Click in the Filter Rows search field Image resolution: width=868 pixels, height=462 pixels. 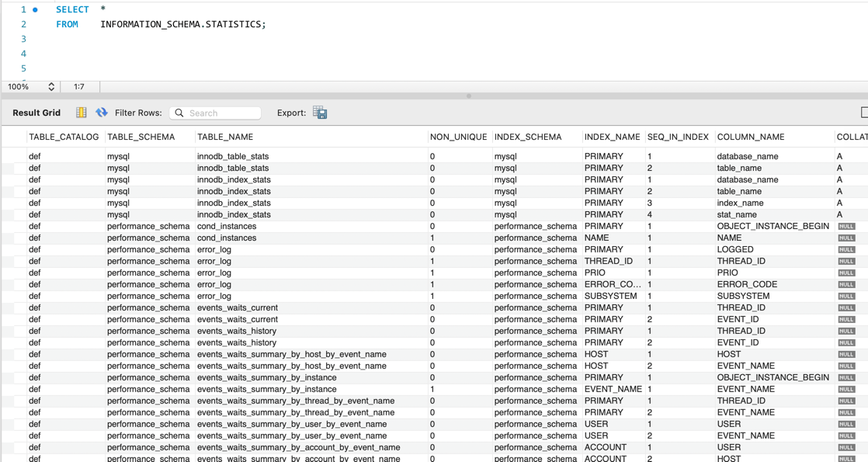point(221,113)
